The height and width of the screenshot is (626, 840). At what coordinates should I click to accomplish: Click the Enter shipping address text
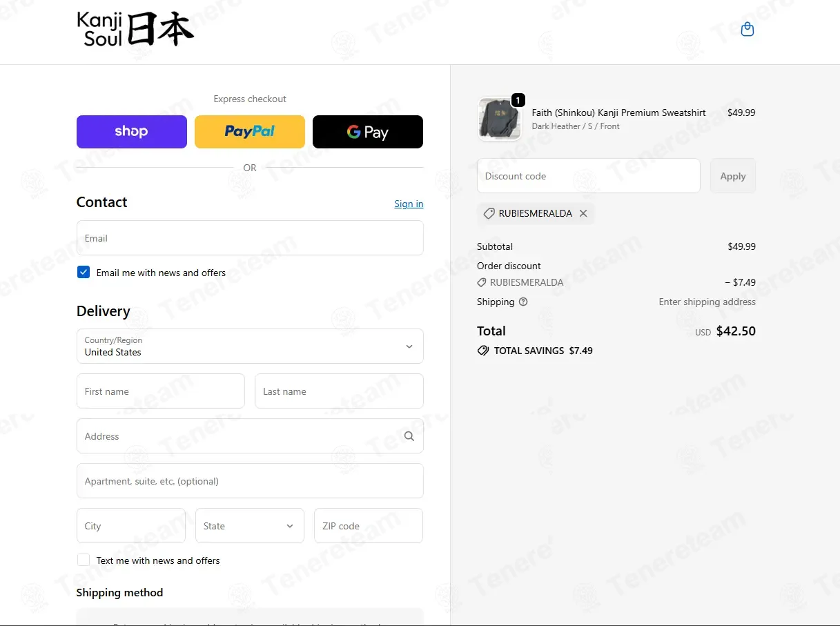[707, 302]
